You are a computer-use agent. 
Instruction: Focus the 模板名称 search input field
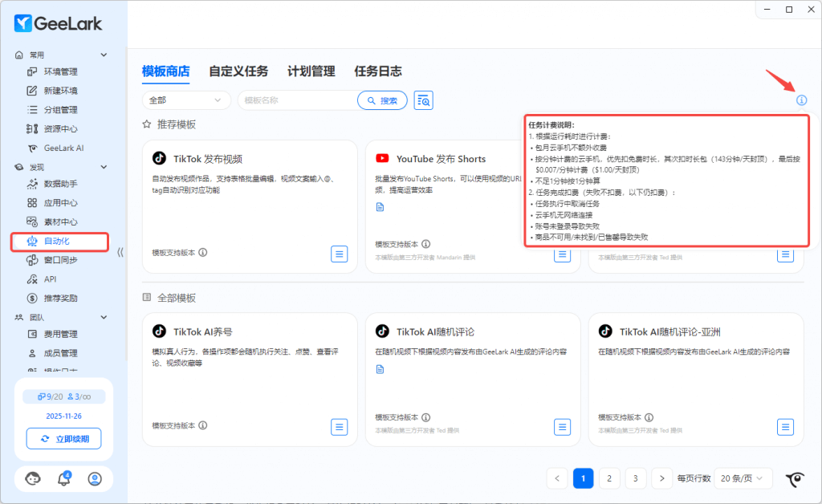point(297,100)
